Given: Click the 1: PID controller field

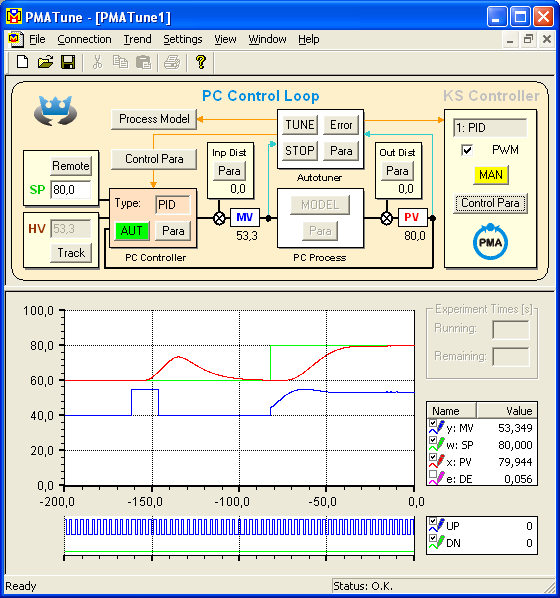Looking at the screenshot, I should 490,128.
